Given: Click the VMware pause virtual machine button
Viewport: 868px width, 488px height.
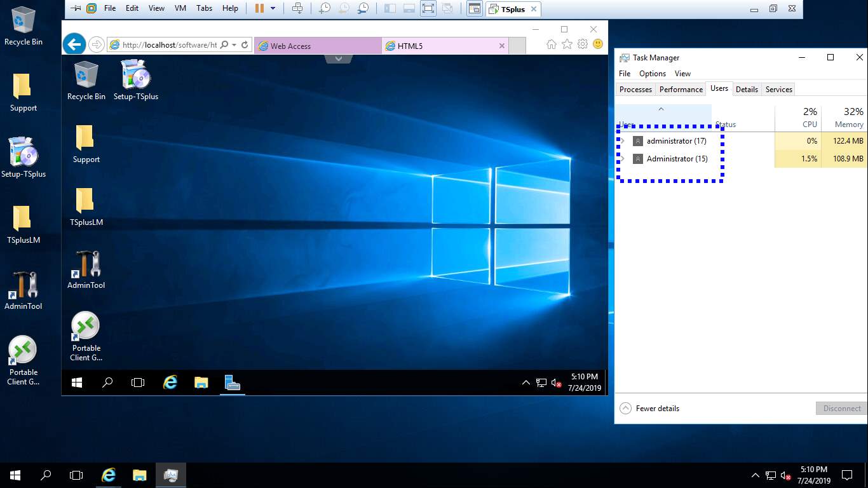Looking at the screenshot, I should tap(259, 8).
